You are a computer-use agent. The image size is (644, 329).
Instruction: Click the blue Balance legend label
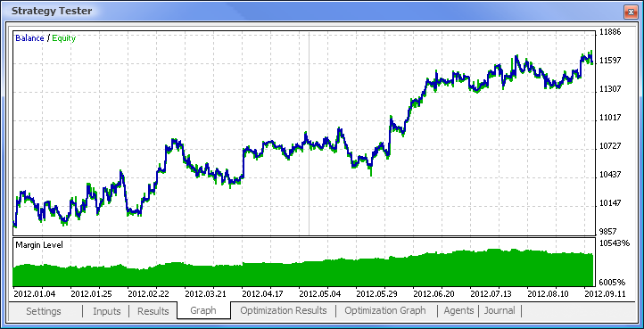(x=29, y=38)
